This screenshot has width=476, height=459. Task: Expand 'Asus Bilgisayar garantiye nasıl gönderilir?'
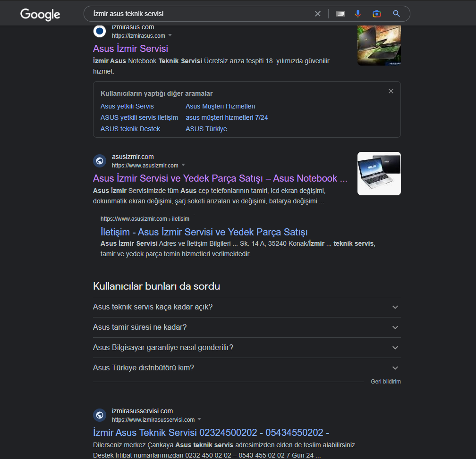point(247,348)
